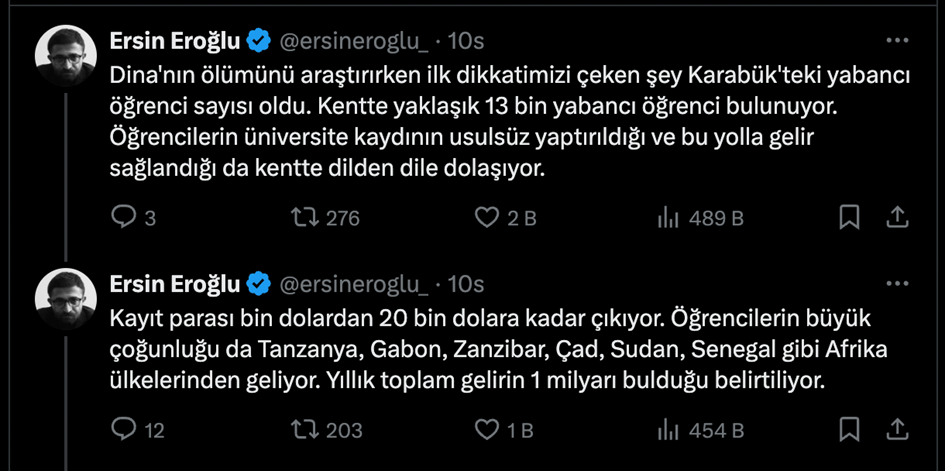This screenshot has width=945, height=471.
Task: Bookmark the second tweet about Kayıt parası
Action: 849,430
